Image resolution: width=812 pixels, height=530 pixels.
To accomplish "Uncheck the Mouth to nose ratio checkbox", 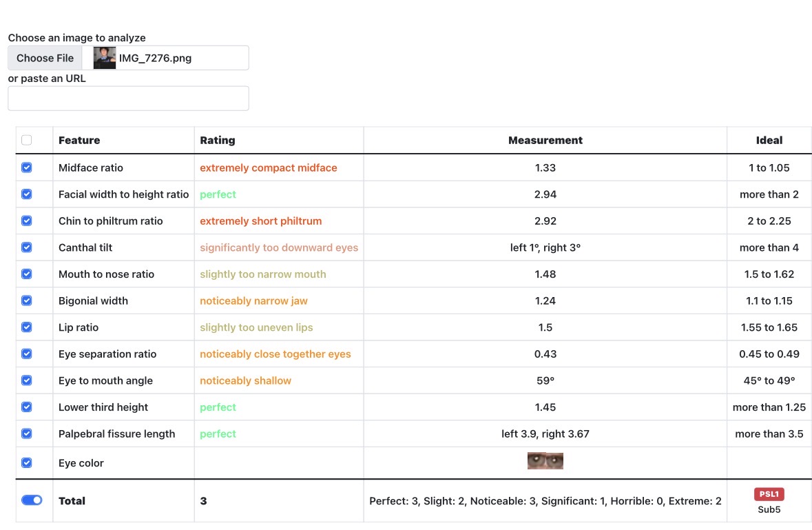I will 27,274.
